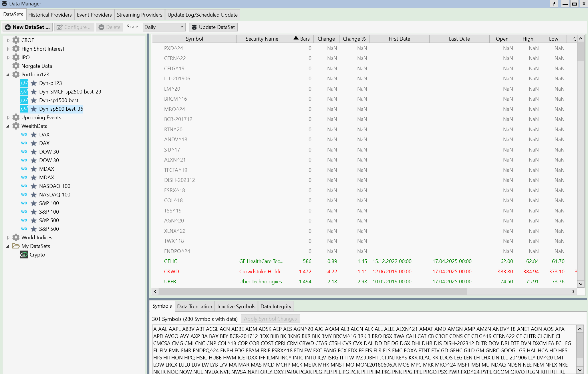Open the Data Integrity tab
The image size is (588, 374).
[x=276, y=307]
